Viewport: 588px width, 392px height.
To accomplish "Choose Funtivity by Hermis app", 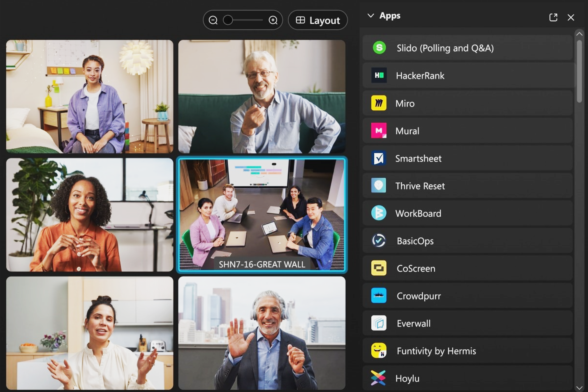I will pos(467,350).
